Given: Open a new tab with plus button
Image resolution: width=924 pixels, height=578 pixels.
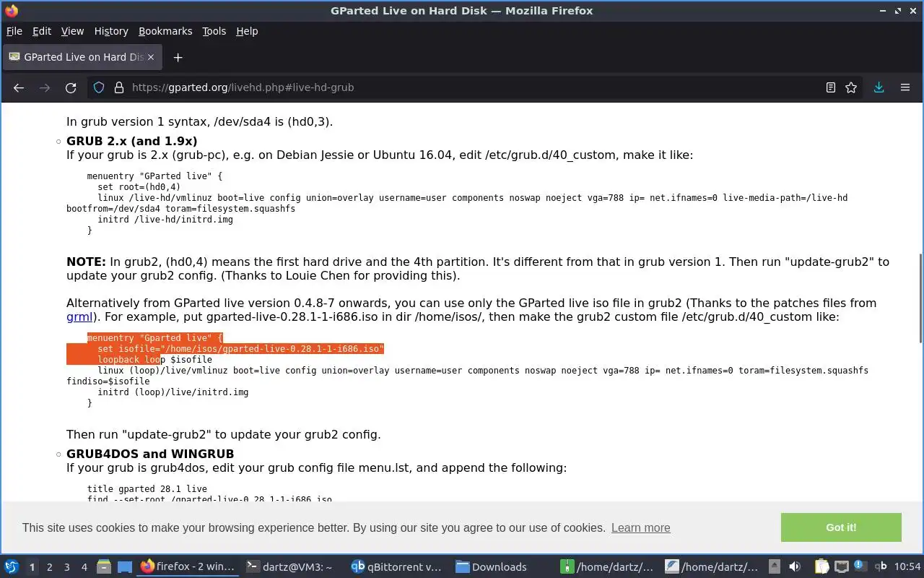Looking at the screenshot, I should coord(178,57).
